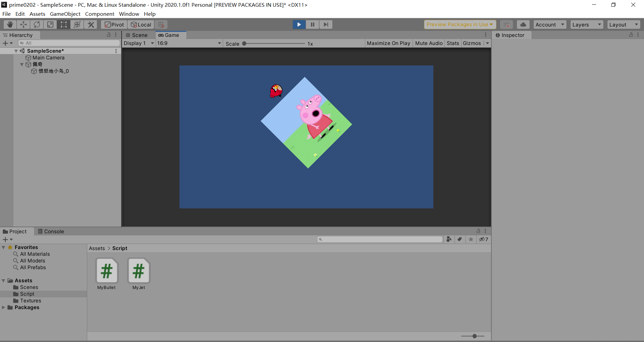
Task: Open the Project panel options menu
Action: 485,231
